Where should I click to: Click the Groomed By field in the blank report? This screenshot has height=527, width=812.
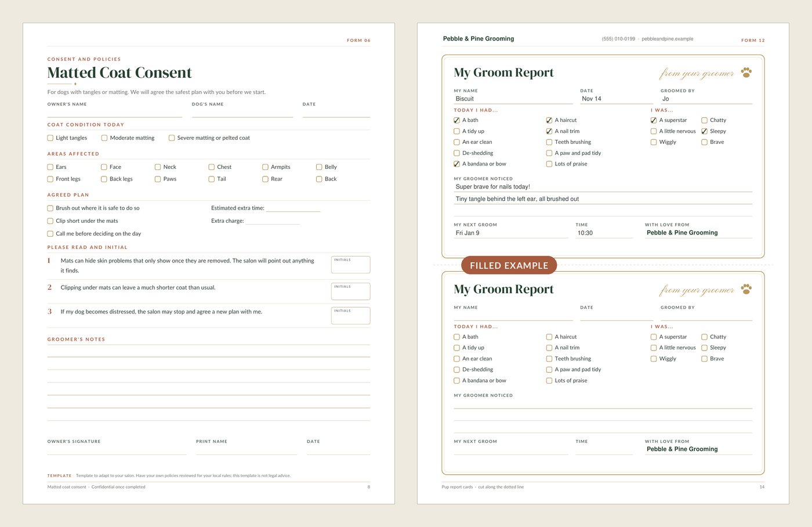(x=706, y=316)
